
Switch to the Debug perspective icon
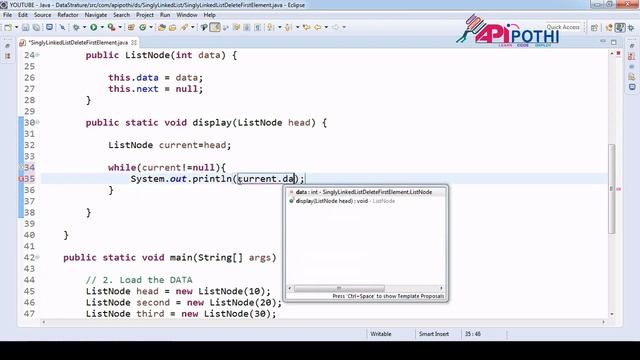point(631,27)
